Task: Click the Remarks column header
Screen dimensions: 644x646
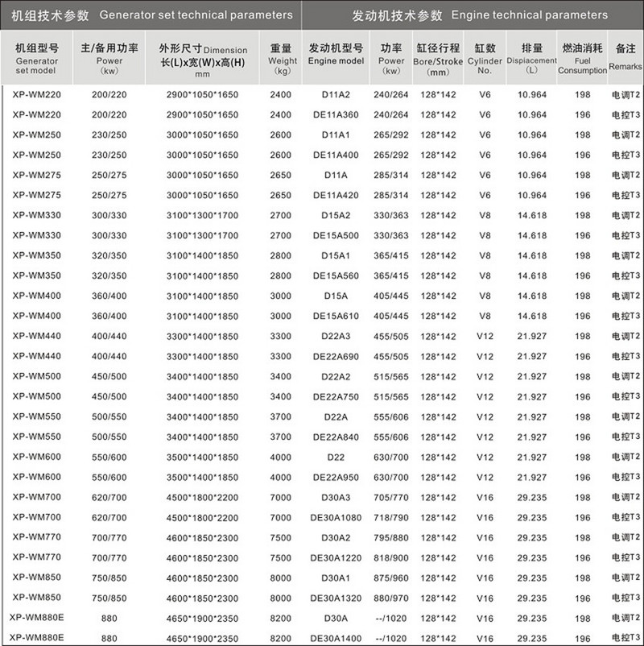Action: [625, 55]
